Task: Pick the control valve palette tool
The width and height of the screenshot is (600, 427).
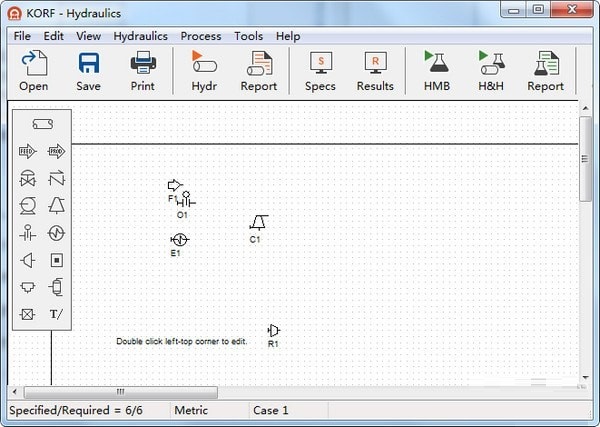Action: click(28, 179)
